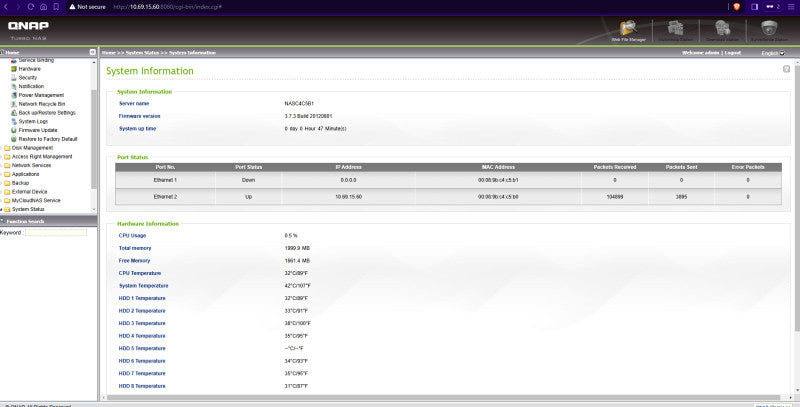The width and height of the screenshot is (800, 407).
Task: Open the browser hamburger menu
Action: 791,7
